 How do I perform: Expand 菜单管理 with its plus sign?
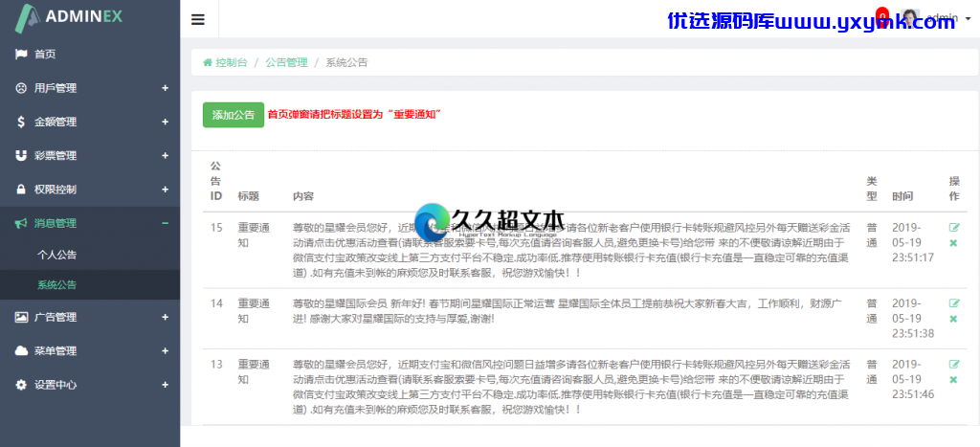tap(165, 350)
